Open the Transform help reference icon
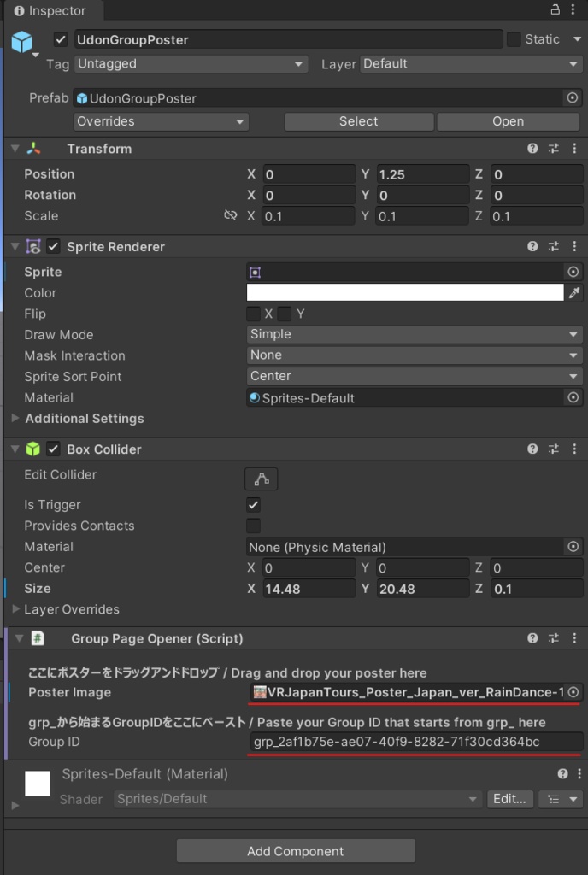588x875 pixels. pyautogui.click(x=532, y=149)
